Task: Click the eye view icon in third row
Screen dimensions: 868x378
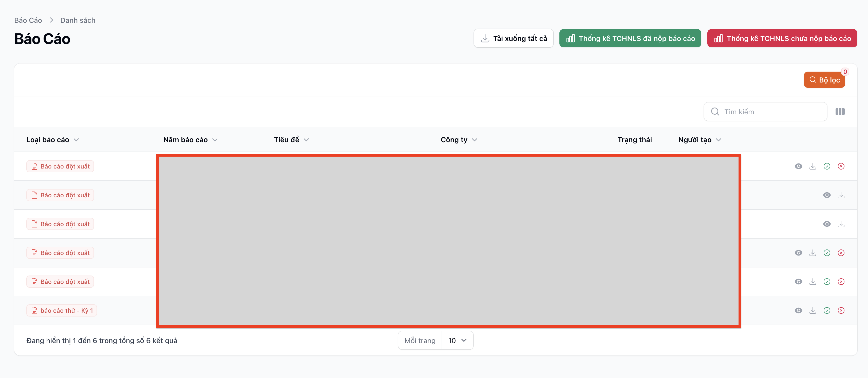Action: click(826, 224)
